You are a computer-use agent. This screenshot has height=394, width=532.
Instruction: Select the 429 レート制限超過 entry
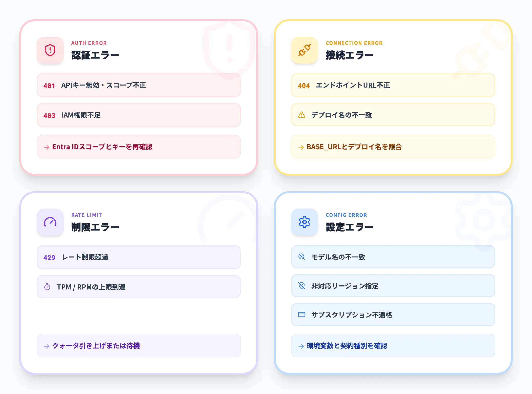(x=139, y=257)
